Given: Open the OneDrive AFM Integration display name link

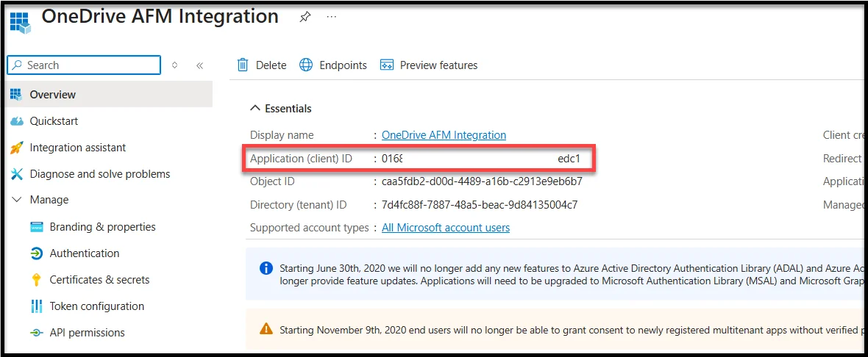Looking at the screenshot, I should [x=444, y=135].
